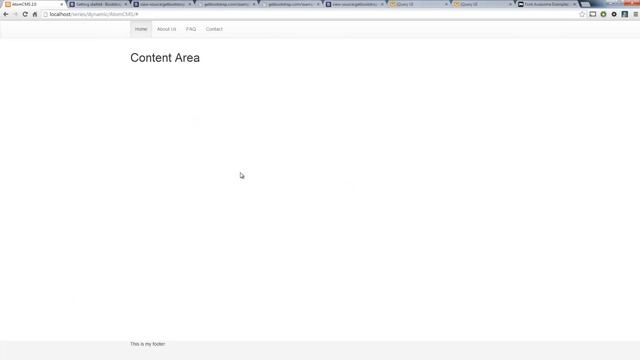Open the Contact nav link
Viewport: 640px width, 360px height.
(x=214, y=29)
